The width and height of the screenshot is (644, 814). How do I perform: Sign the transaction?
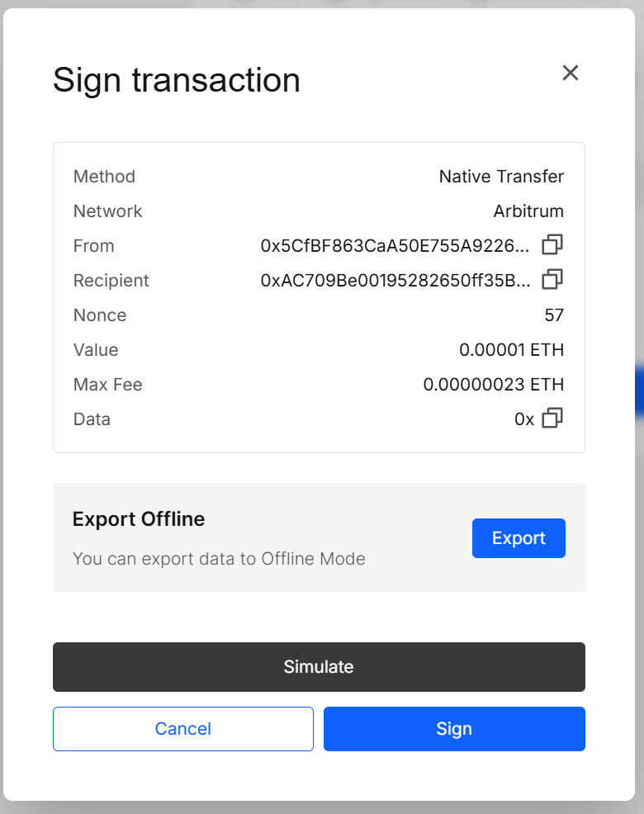click(x=453, y=728)
